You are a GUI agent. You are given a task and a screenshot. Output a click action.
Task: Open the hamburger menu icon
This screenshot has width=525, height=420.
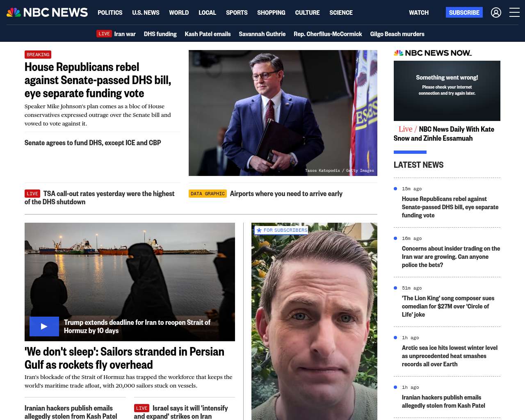click(514, 12)
